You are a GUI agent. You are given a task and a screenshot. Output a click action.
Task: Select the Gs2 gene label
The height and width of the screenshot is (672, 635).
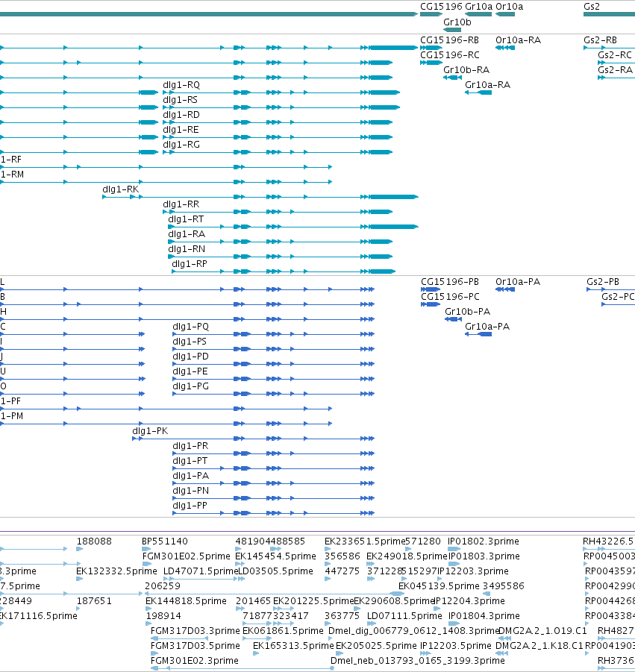[x=592, y=7]
